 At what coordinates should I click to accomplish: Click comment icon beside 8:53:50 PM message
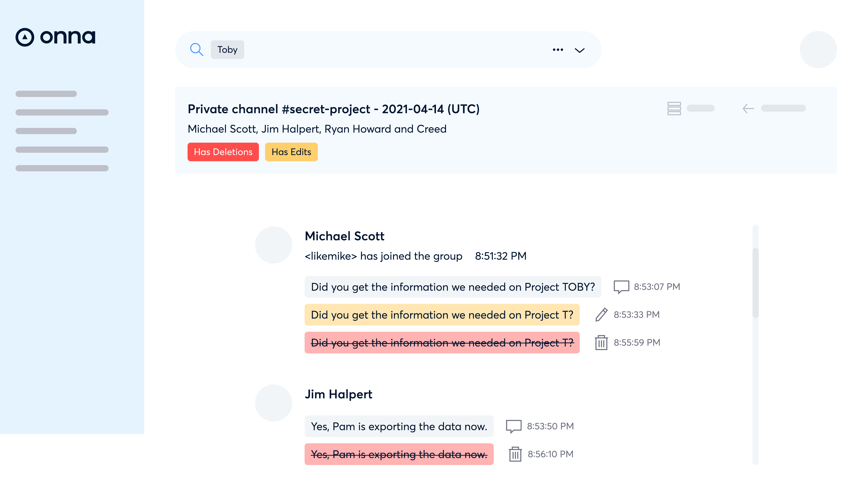(x=513, y=426)
